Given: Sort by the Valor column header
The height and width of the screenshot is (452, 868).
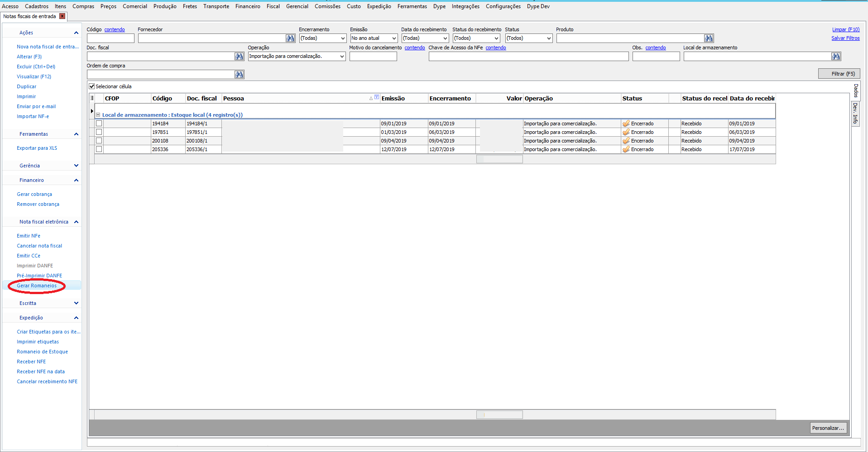Looking at the screenshot, I should [x=499, y=98].
